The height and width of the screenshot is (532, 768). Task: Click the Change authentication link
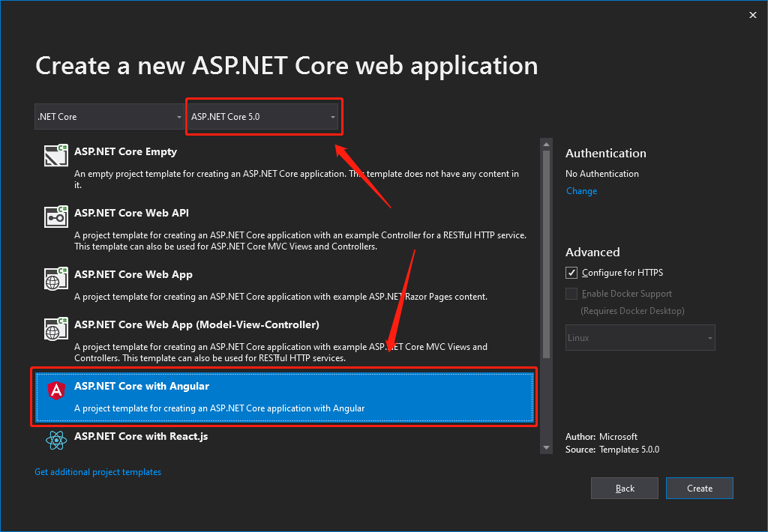click(x=581, y=191)
